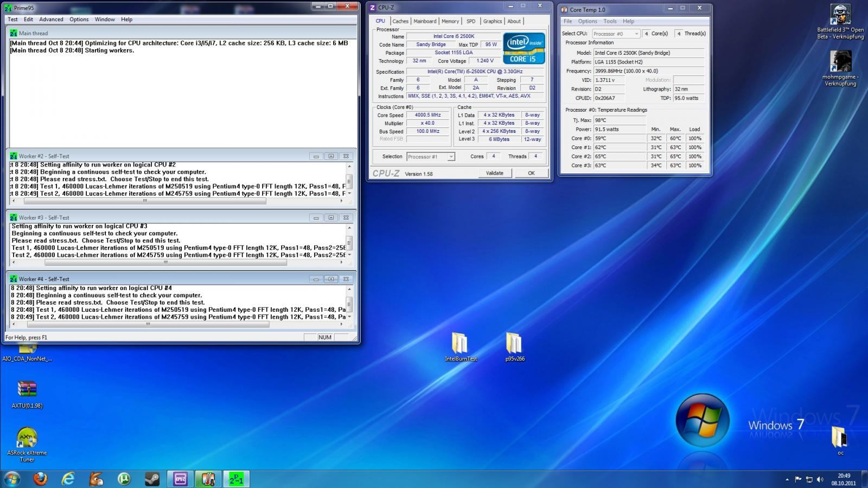Open Core Temp Help menu
This screenshot has height=488, width=868.
(628, 21)
